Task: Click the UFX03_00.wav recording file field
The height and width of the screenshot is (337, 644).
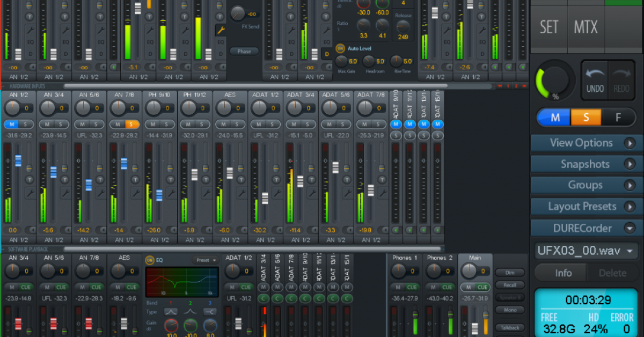Action: (x=585, y=250)
